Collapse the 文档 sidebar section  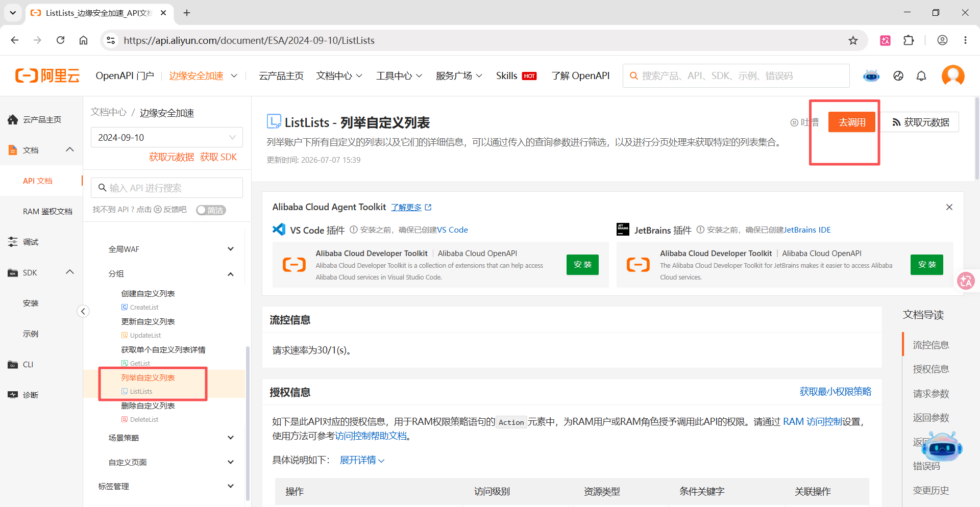[70, 150]
